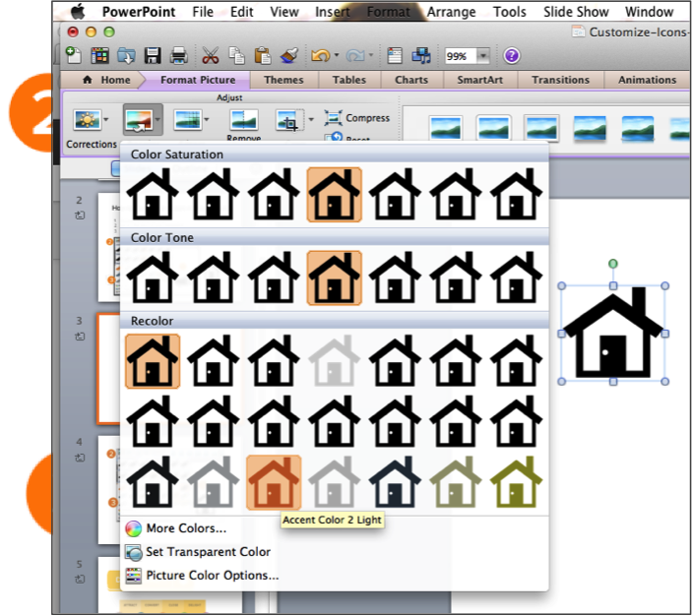Click the Undo arrow icon

[x=320, y=56]
